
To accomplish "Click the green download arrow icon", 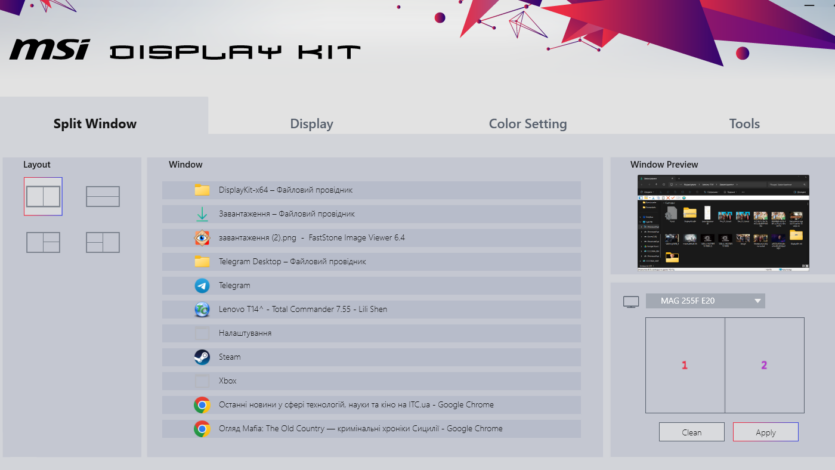I will 202,214.
